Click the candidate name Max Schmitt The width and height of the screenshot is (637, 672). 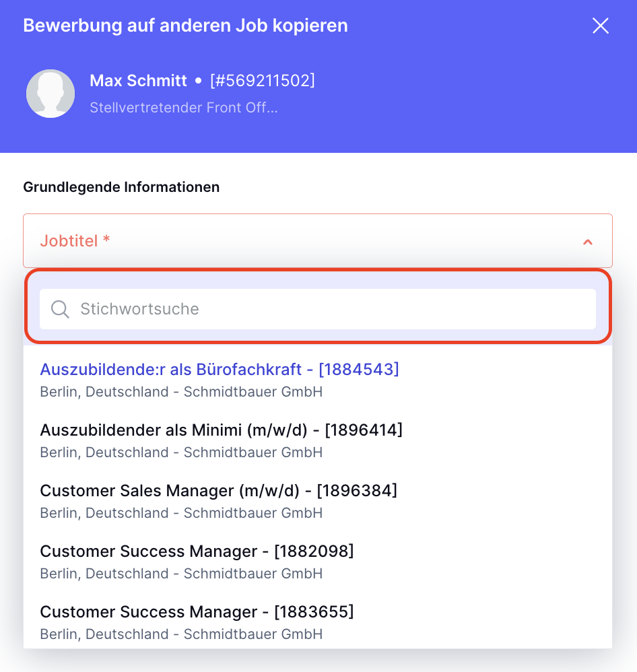click(138, 81)
